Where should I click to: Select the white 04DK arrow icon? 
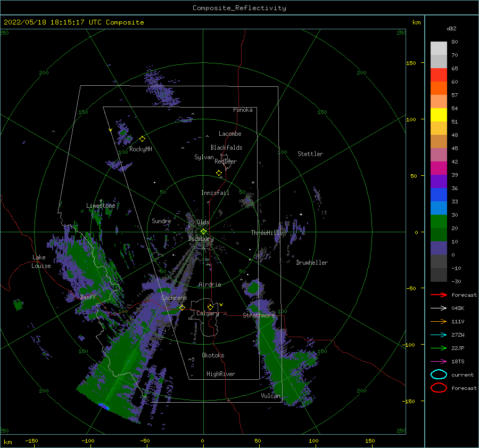click(439, 308)
